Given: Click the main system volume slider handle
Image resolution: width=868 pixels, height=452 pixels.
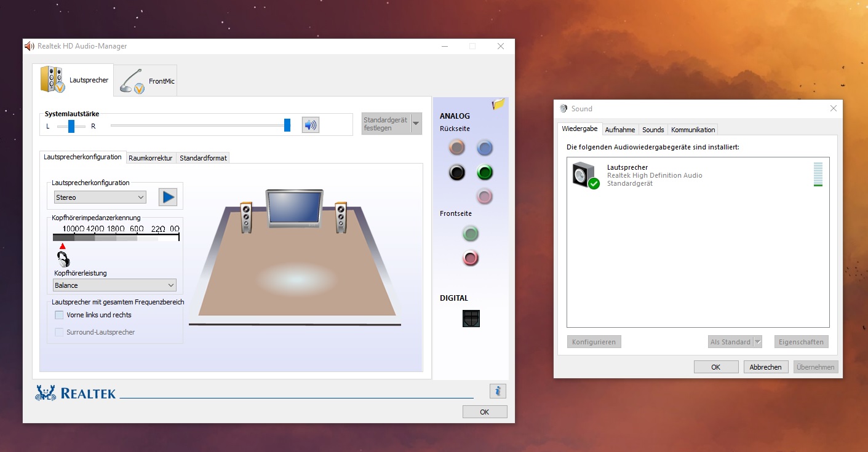Looking at the screenshot, I should [287, 125].
